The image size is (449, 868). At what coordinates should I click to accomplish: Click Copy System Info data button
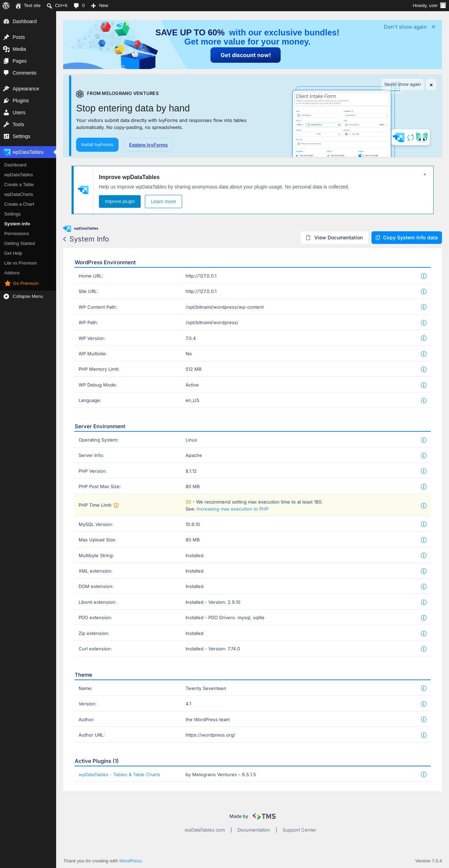407,238
